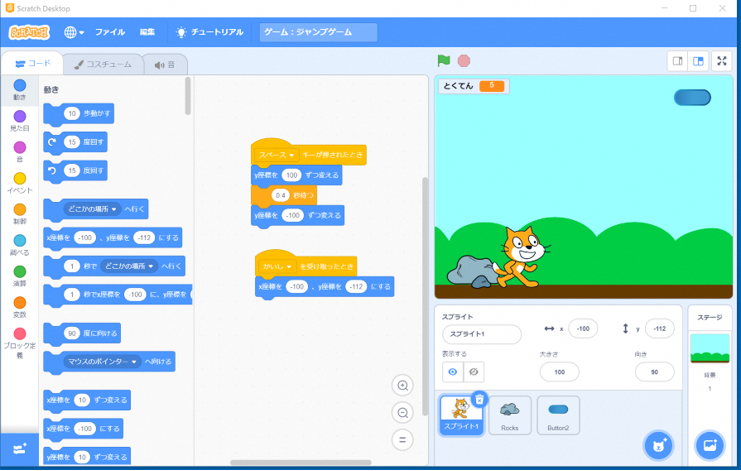Hide sprite with crossed-eye icon
This screenshot has width=741, height=471.
pyautogui.click(x=474, y=372)
